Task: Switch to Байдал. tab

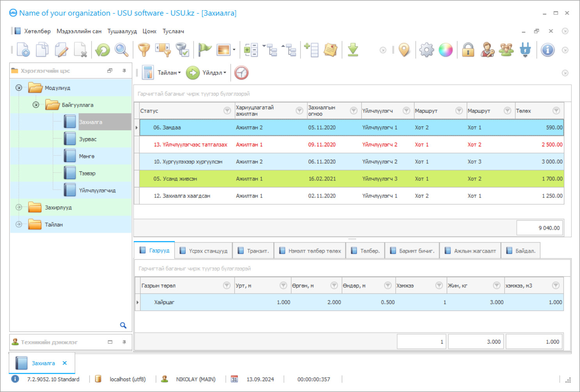Action: (521, 251)
